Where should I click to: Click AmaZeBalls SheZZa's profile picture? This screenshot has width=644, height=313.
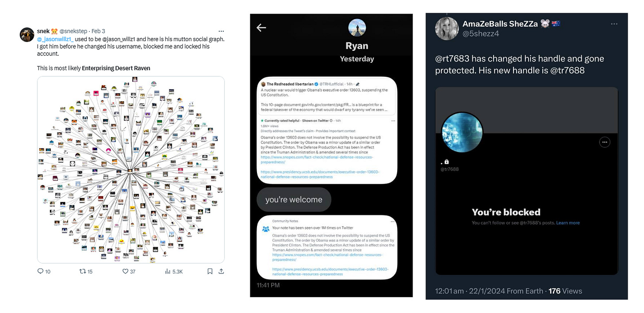coord(446,29)
